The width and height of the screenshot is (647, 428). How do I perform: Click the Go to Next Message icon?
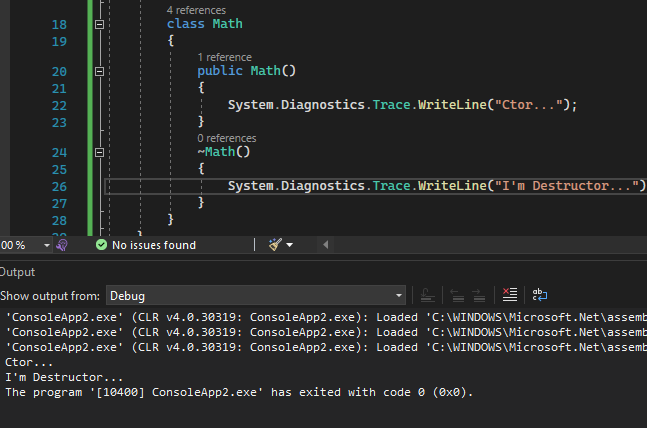click(479, 295)
